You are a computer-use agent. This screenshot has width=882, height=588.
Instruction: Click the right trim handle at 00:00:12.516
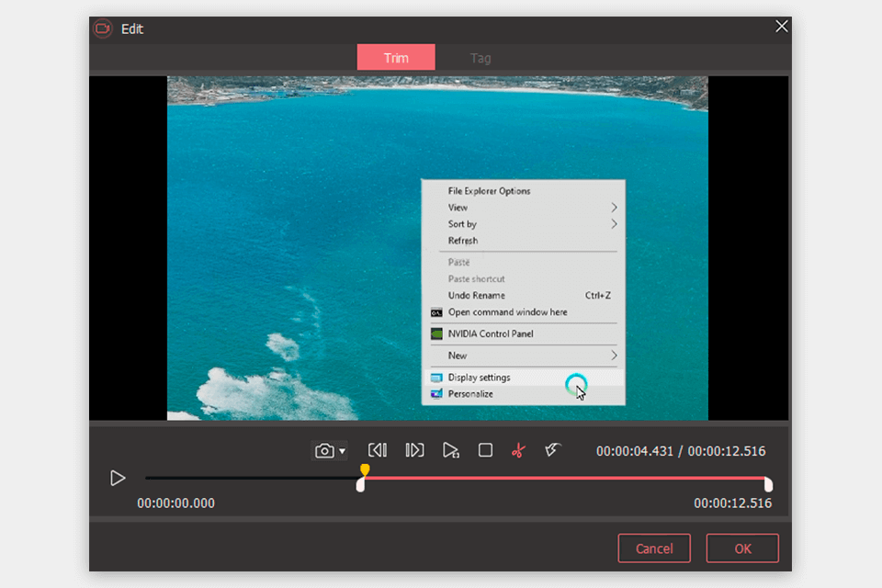coord(769,482)
